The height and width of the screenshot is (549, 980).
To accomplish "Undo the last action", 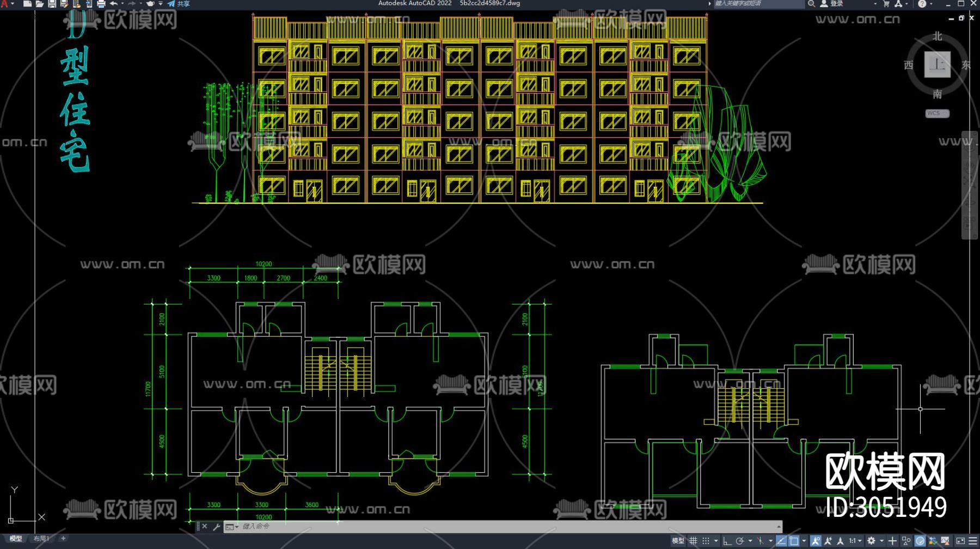I will pos(114,4).
